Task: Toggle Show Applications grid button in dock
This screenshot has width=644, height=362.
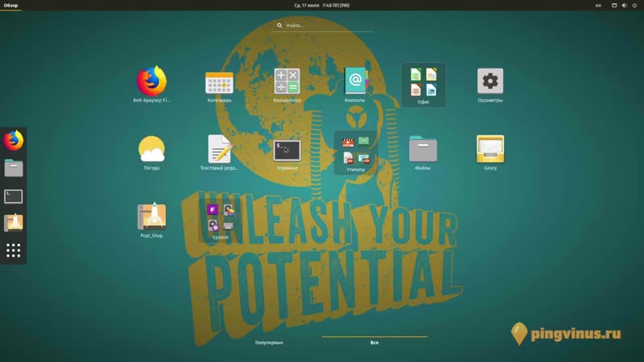Action: point(14,250)
